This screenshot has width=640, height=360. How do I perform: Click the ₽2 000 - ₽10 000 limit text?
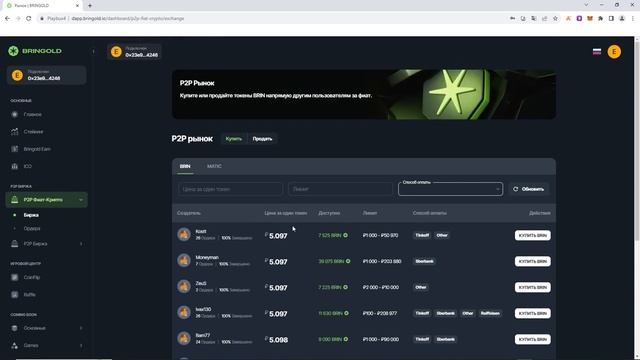pyautogui.click(x=380, y=287)
